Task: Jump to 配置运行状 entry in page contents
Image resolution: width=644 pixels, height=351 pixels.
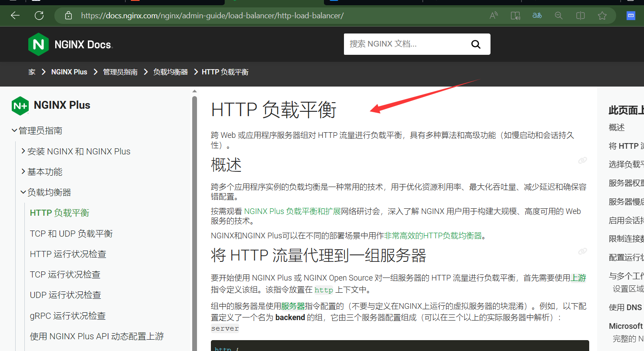Action: [626, 257]
